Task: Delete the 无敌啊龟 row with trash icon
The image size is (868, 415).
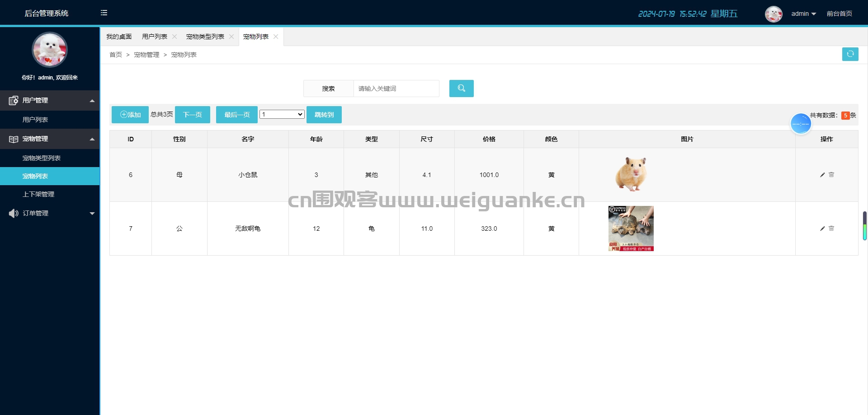Action: pos(831,228)
